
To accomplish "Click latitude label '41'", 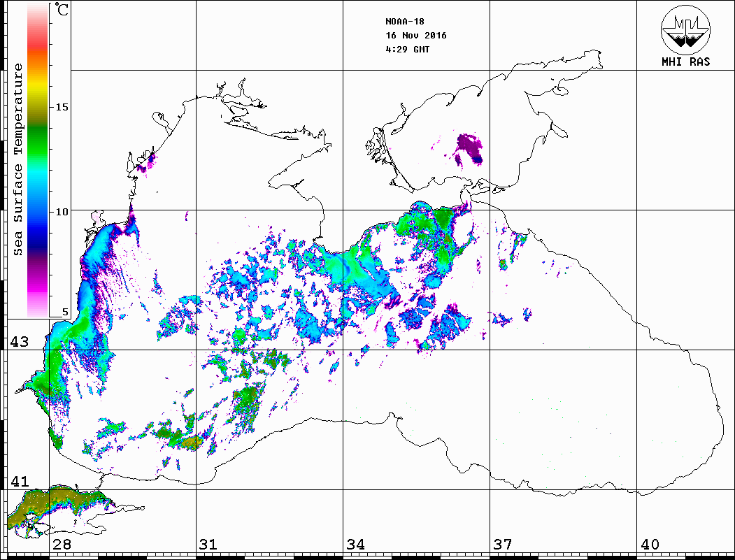I will 19,481.
